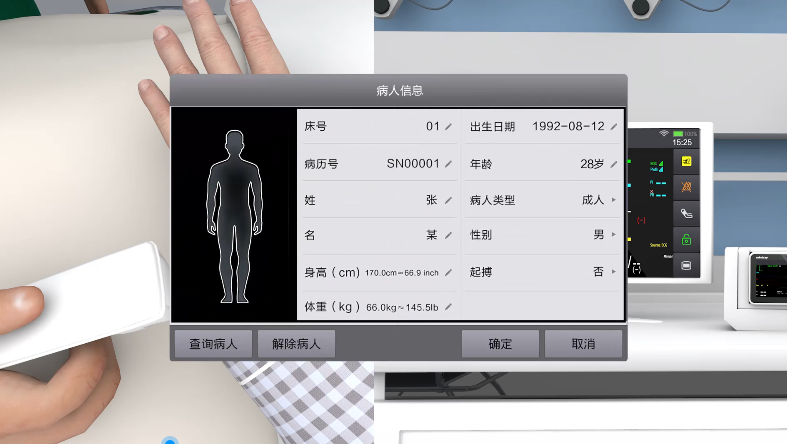Edit 身高 height via its pencil icon
This screenshot has height=444, width=787.
coord(448,272)
